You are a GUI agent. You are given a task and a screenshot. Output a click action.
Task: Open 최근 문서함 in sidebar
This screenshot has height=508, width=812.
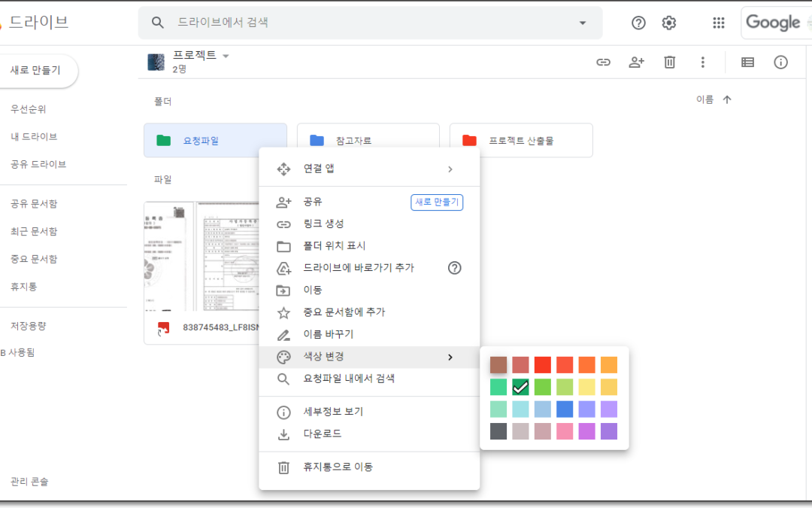click(34, 231)
